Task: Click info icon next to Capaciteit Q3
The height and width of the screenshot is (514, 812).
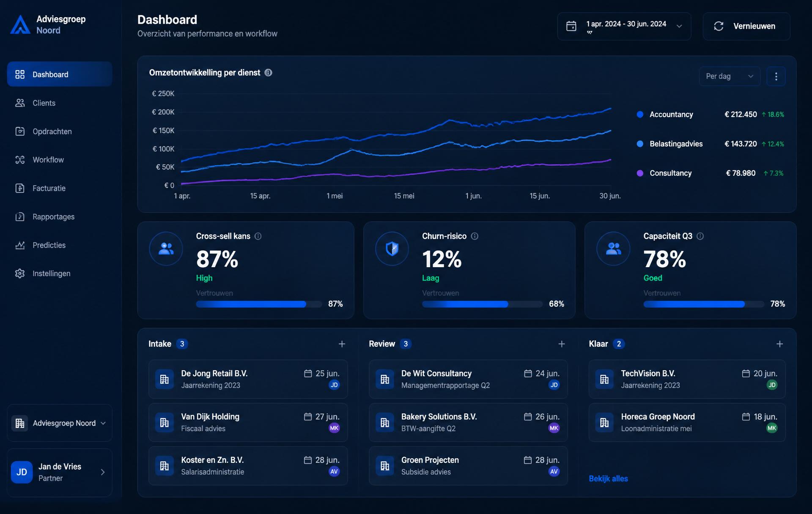Action: pos(700,236)
